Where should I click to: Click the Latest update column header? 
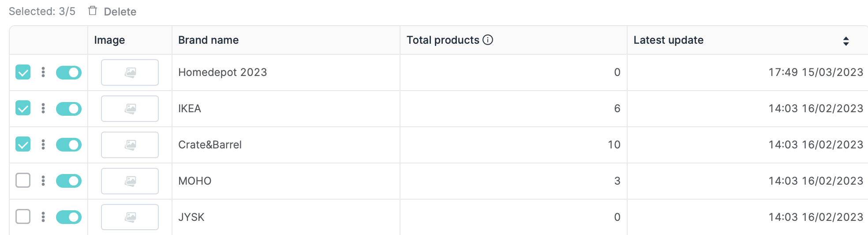(x=668, y=40)
